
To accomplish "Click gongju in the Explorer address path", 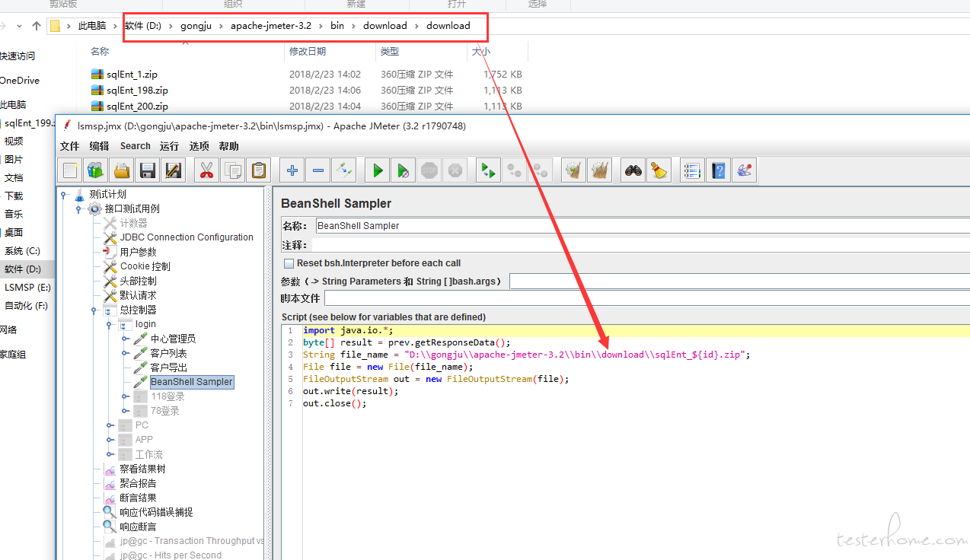I will click(197, 26).
